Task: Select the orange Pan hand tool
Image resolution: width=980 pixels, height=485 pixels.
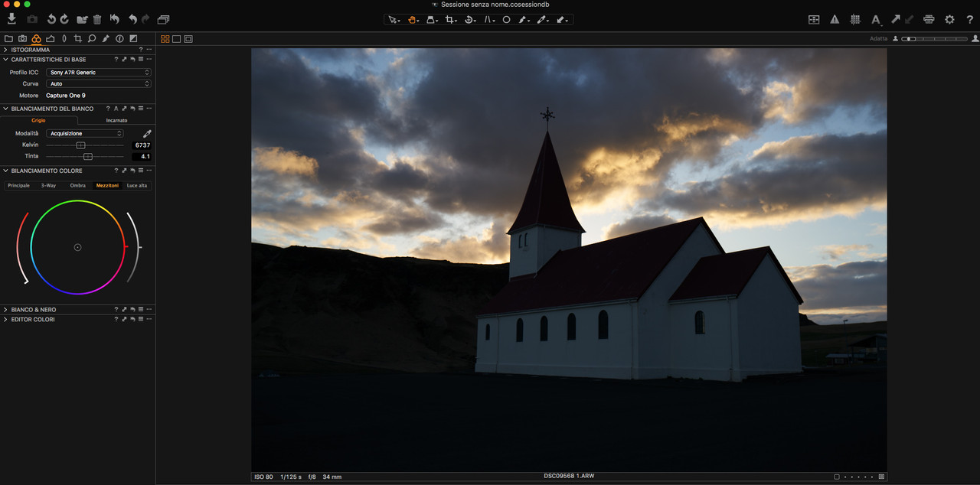Action: 413,20
